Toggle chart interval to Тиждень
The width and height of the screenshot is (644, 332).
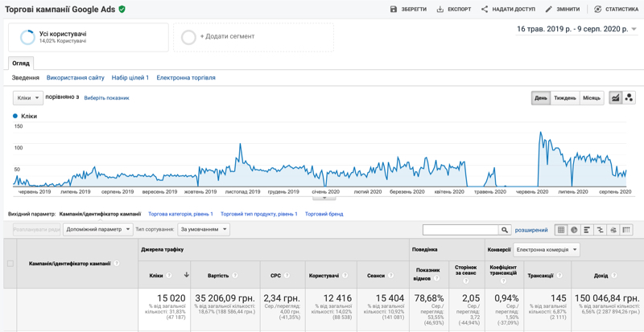pos(564,98)
